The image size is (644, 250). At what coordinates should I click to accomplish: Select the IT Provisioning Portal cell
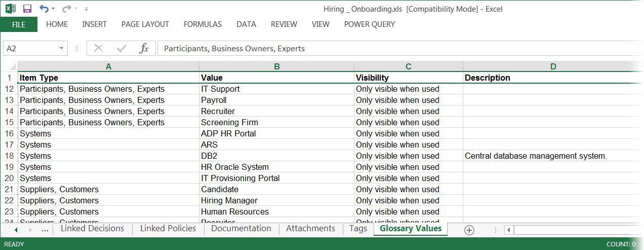276,178
